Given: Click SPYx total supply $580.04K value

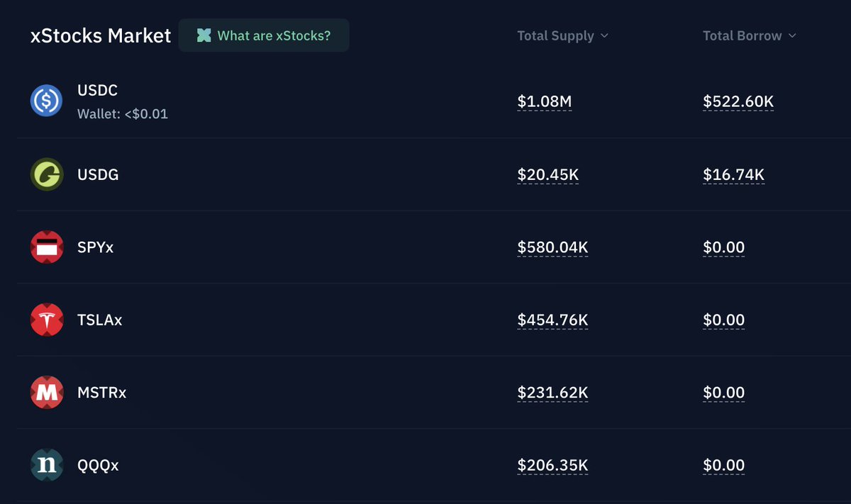Looking at the screenshot, I should pyautogui.click(x=552, y=248).
